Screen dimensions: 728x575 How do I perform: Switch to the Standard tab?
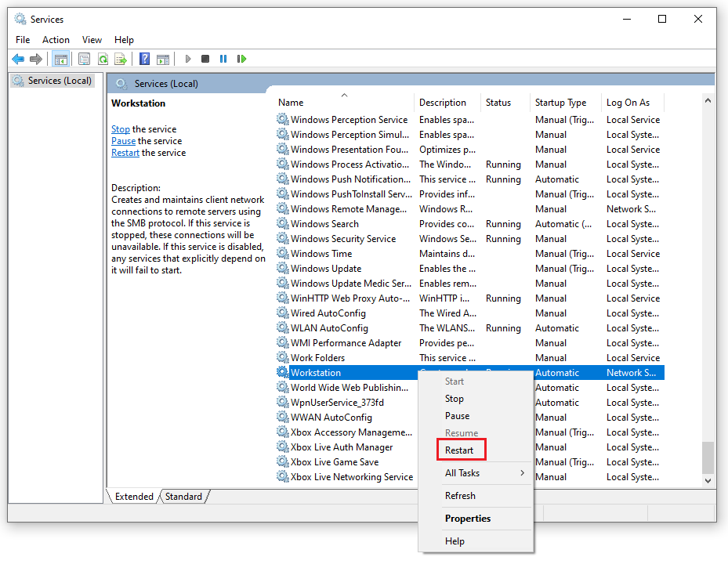[x=184, y=497]
